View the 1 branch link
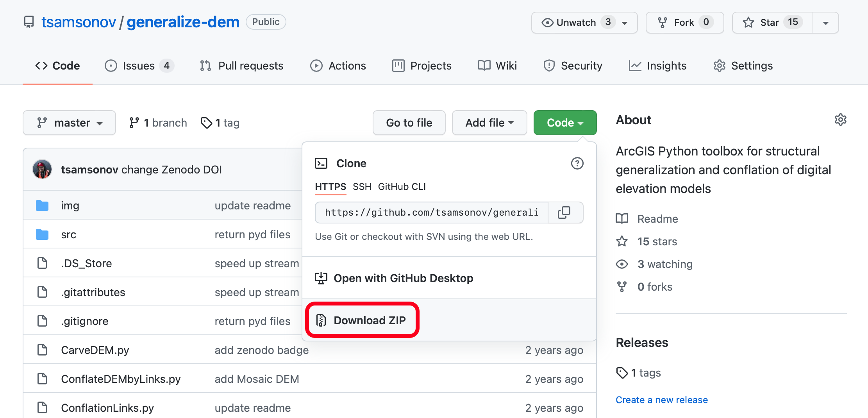This screenshot has height=418, width=868. tap(158, 123)
